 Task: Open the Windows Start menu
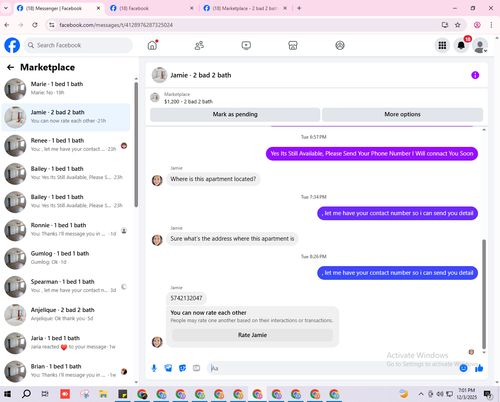click(x=7, y=394)
